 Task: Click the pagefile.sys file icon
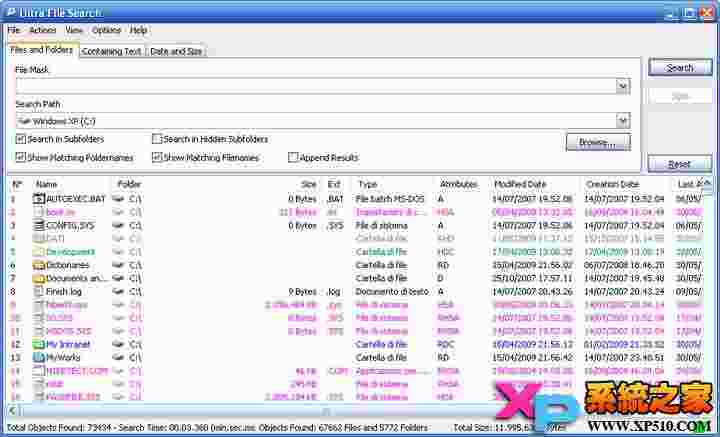point(39,397)
